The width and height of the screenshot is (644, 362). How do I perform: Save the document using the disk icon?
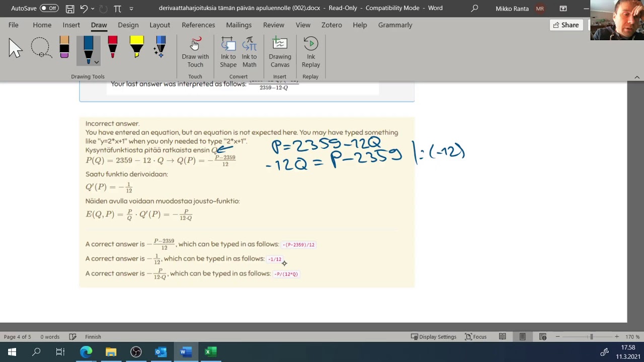70,9
